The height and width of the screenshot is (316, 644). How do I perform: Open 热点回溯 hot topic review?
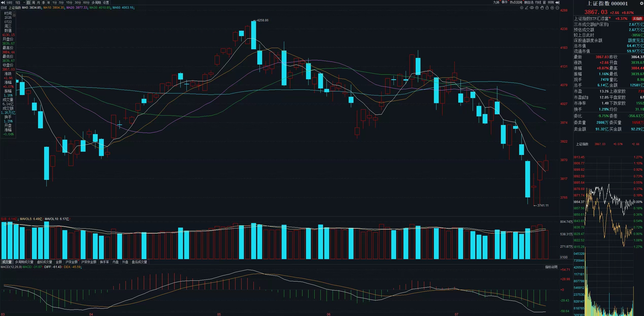(x=516, y=2)
